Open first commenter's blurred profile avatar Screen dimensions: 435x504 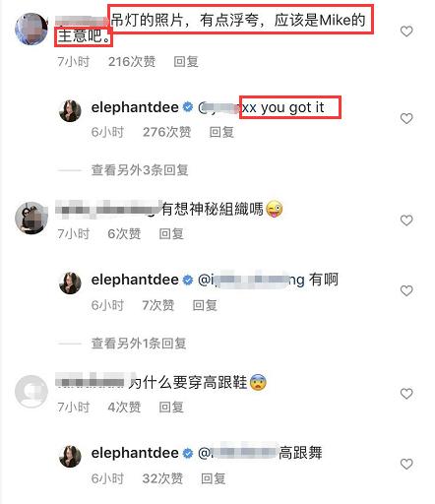point(31,29)
